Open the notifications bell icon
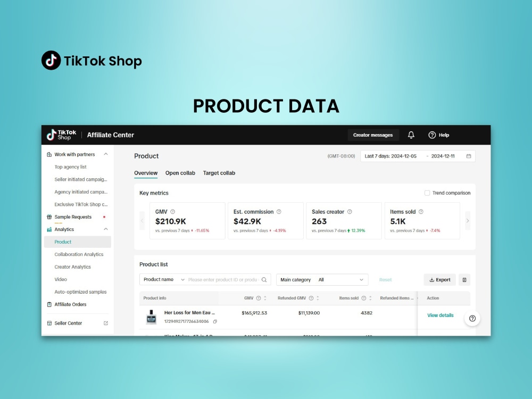The image size is (532, 399). pos(411,135)
